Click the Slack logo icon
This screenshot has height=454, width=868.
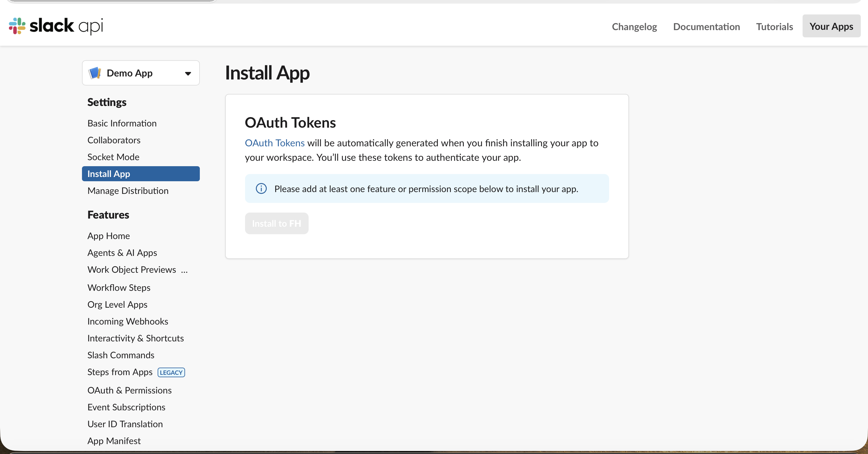[x=17, y=26]
